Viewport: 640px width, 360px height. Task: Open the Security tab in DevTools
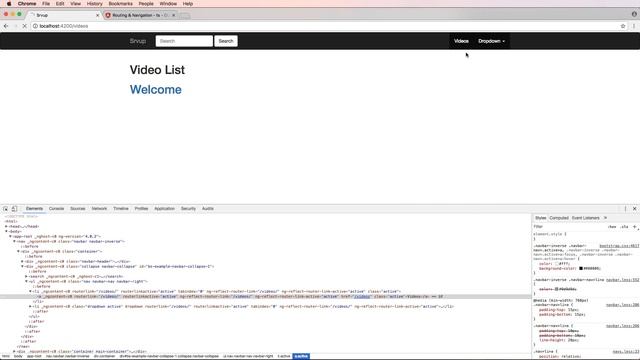[x=188, y=209]
